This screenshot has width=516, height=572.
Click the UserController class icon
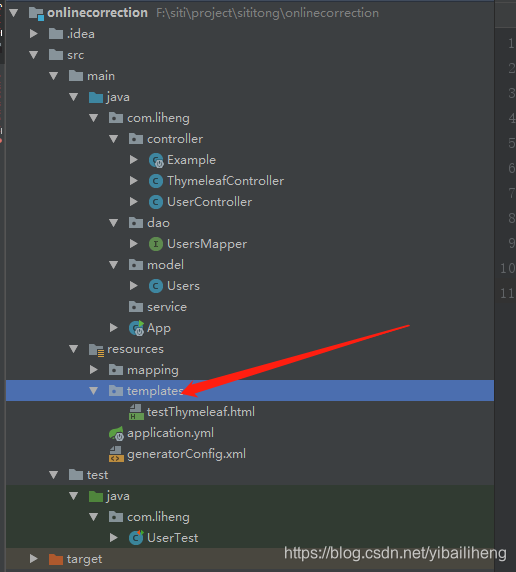tap(156, 202)
